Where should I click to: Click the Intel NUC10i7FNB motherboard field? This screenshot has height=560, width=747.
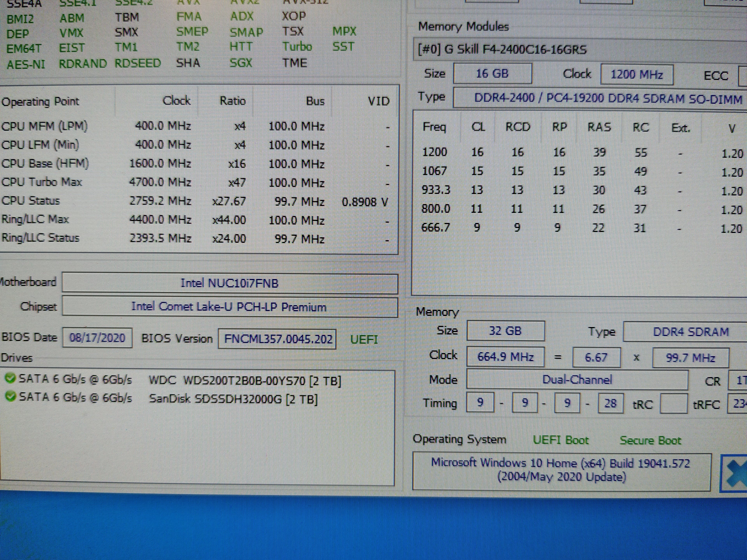(230, 283)
